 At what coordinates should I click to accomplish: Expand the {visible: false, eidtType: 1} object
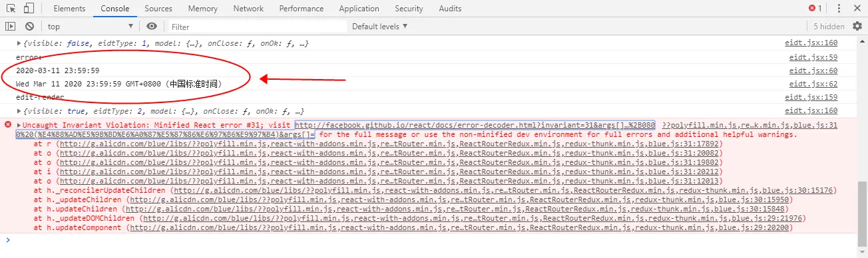coord(19,43)
